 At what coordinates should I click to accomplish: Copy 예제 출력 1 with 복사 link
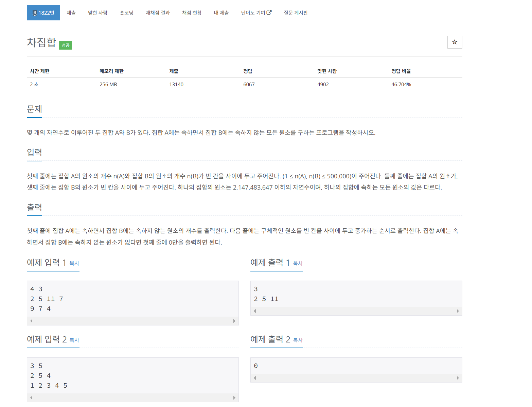coord(298,263)
